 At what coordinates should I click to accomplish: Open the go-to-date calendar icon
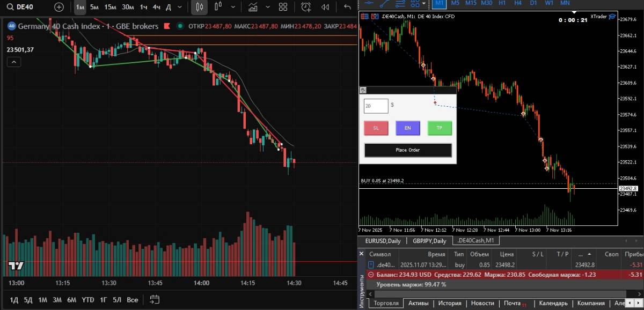[155, 300]
